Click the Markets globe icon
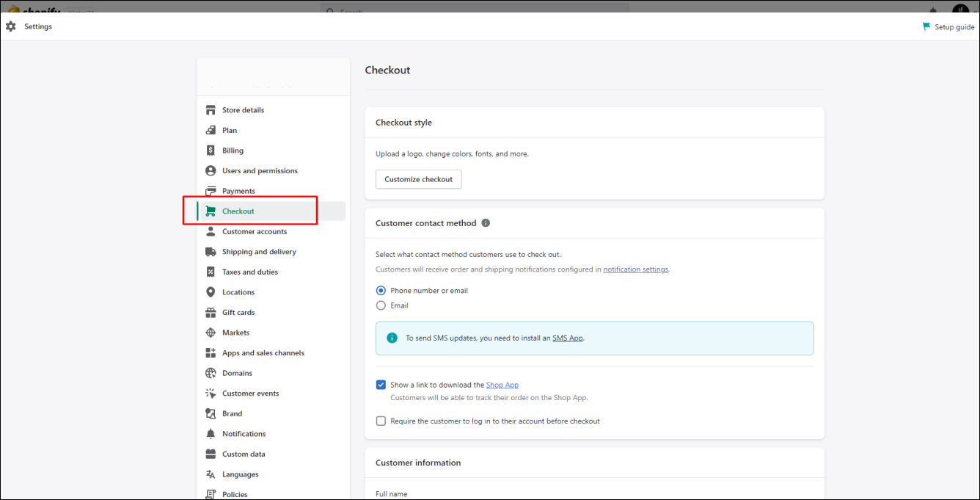This screenshot has width=980, height=500. tap(211, 333)
